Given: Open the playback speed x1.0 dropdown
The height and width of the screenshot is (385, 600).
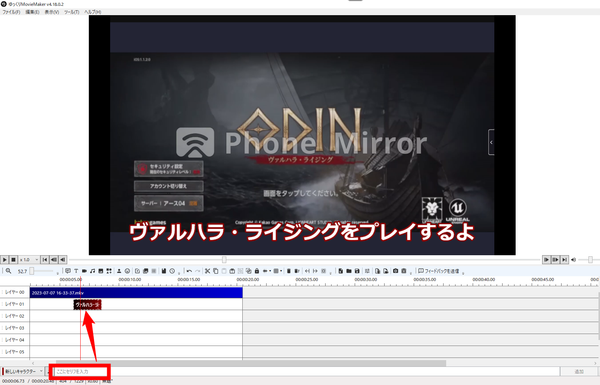Looking at the screenshot, I should coord(29,260).
